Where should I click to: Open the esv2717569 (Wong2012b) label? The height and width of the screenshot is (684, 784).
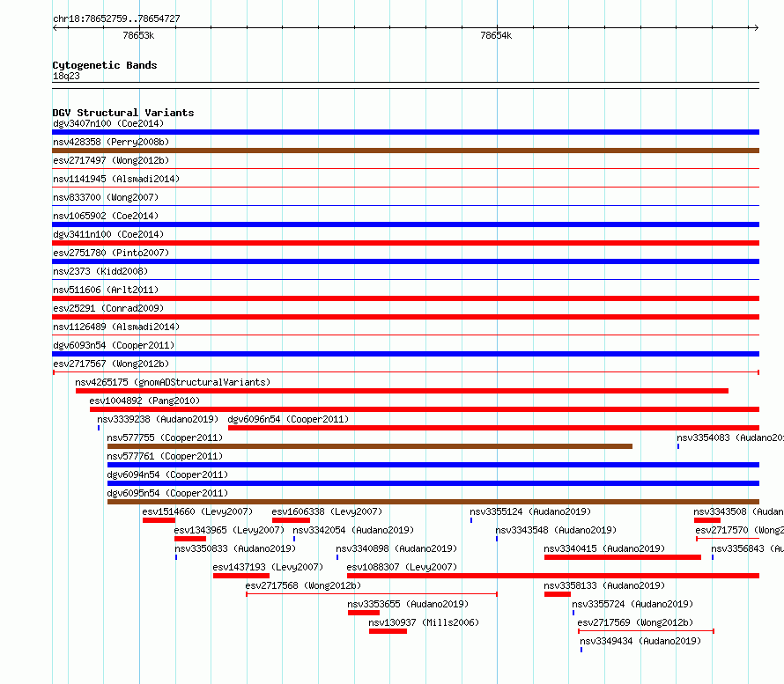pyautogui.click(x=635, y=622)
